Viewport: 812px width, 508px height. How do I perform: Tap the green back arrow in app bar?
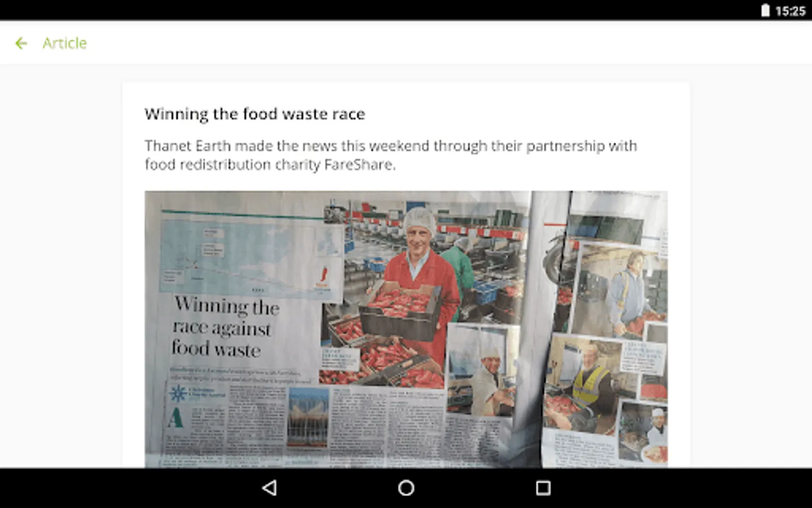(21, 43)
